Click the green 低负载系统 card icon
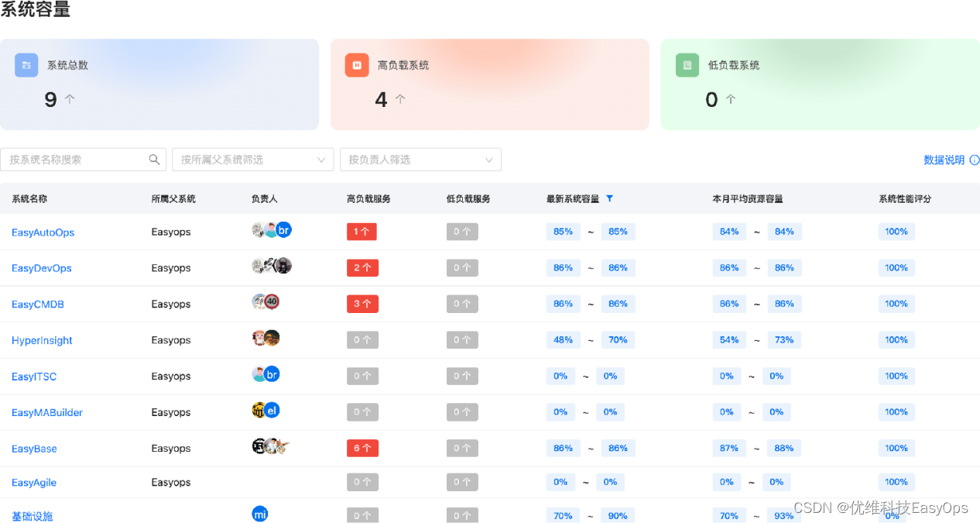Screen dimensions: 980x523 [x=687, y=65]
